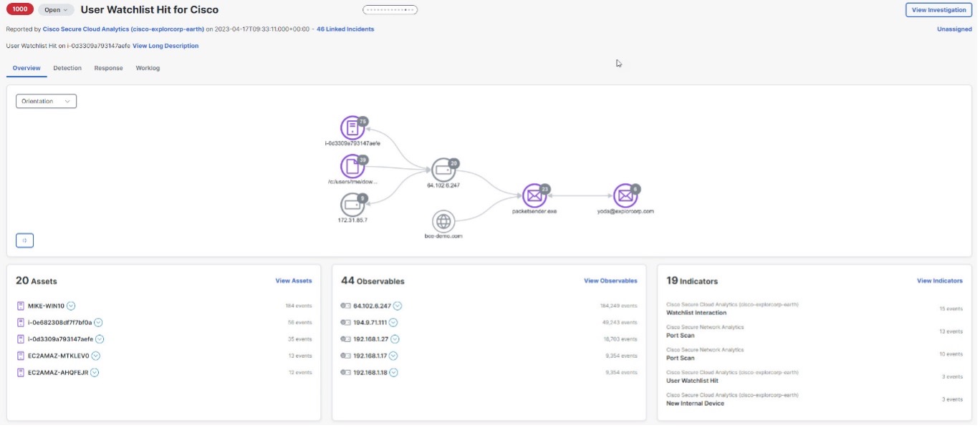Click the incident progress dots indicator

pyautogui.click(x=390, y=10)
